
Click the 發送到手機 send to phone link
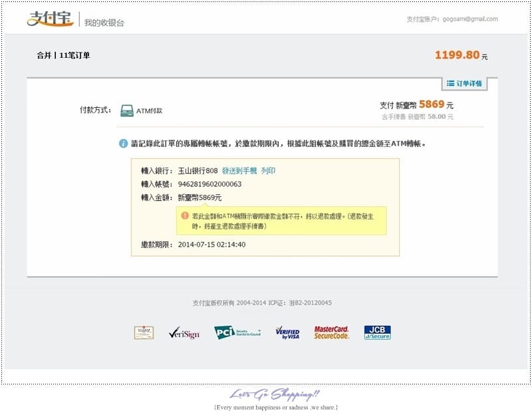239,171
